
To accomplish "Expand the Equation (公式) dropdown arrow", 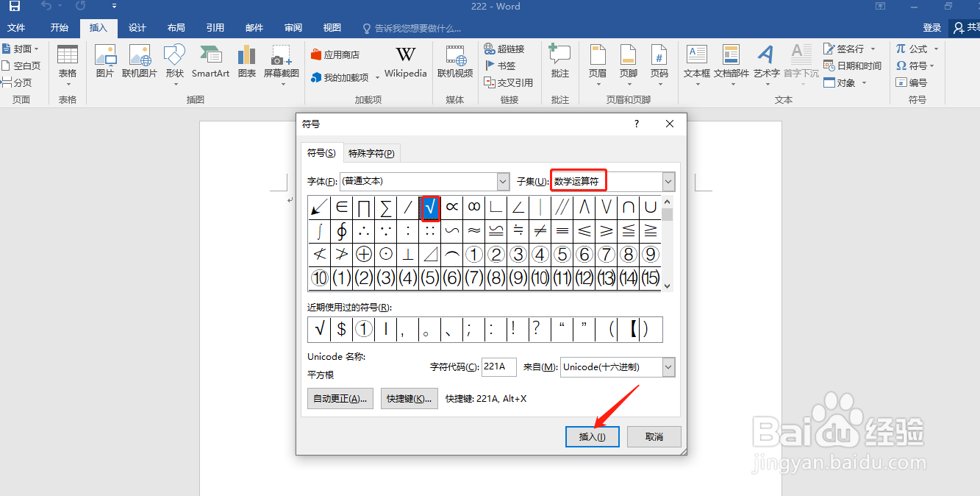I will (x=936, y=49).
